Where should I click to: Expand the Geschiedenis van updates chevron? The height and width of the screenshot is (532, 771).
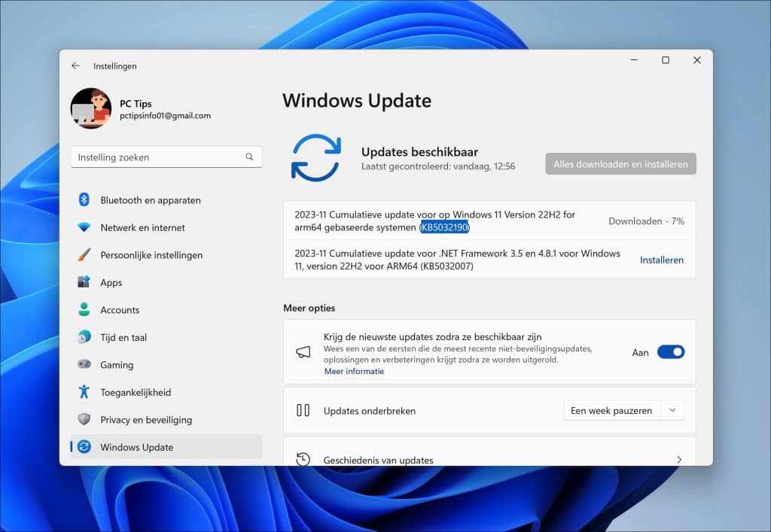pyautogui.click(x=679, y=460)
